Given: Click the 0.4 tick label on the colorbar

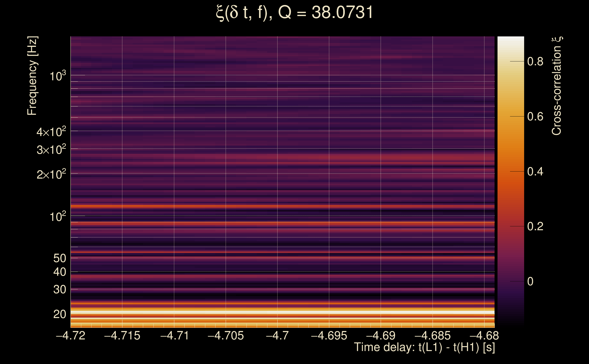Looking at the screenshot, I should pos(535,172).
